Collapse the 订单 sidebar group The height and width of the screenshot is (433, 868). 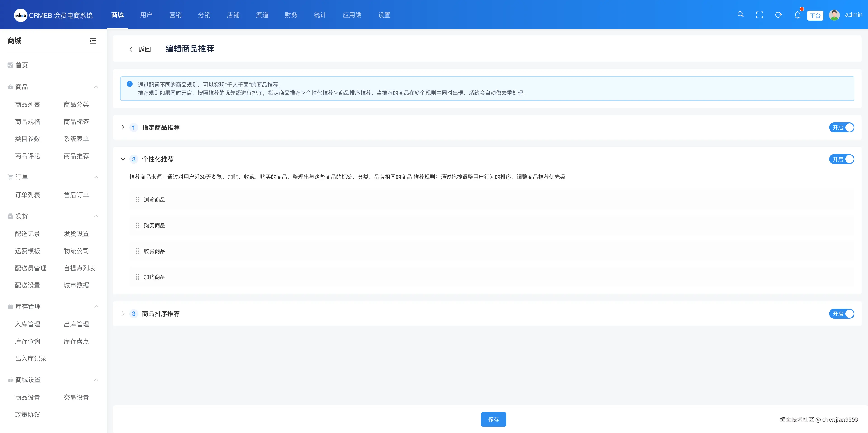(96, 177)
